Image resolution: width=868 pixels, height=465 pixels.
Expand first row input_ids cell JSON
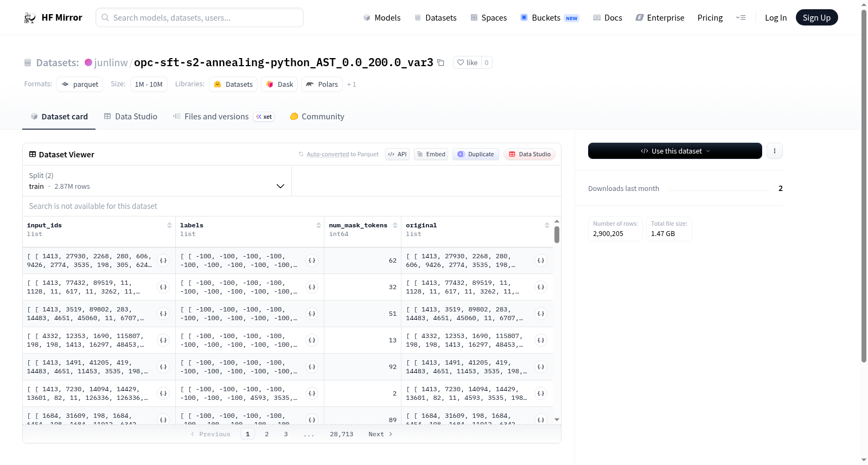point(163,260)
